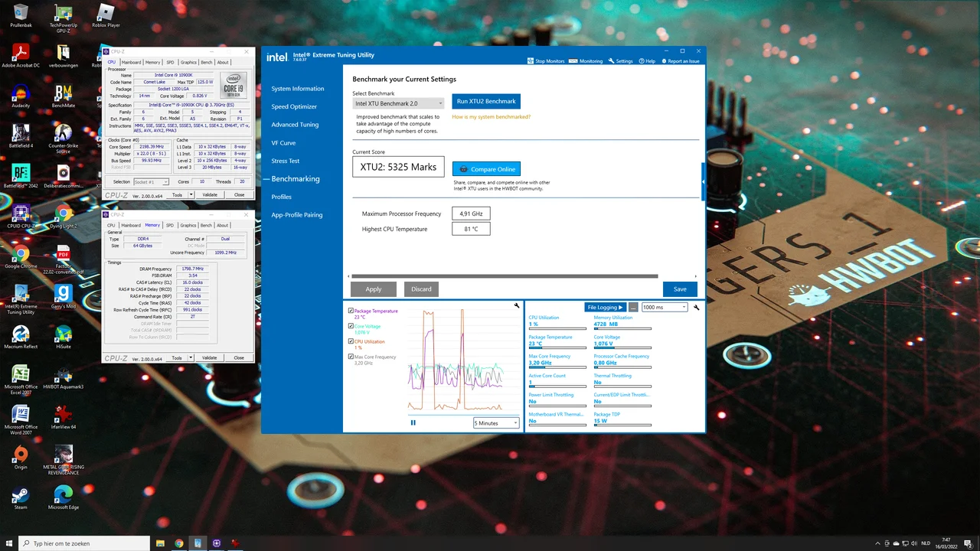Click the Windows Start button
Screen dimensions: 980x551
8,543
